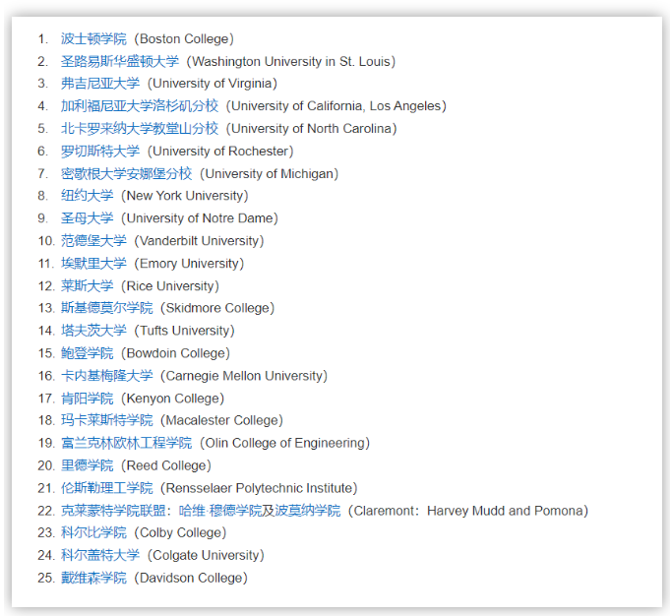Image resolution: width=672 pixels, height=616 pixels.
Task: Click the text (University of Michigan)
Action: (270, 173)
